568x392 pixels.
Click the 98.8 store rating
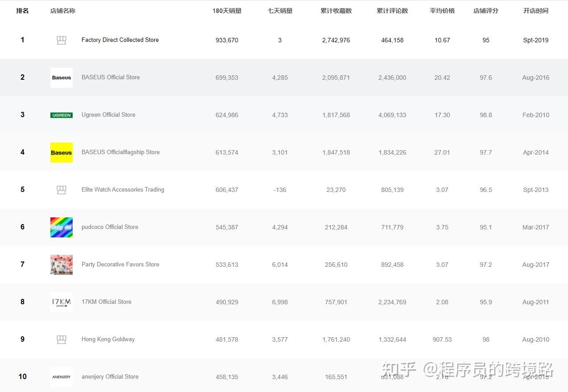[486, 115]
